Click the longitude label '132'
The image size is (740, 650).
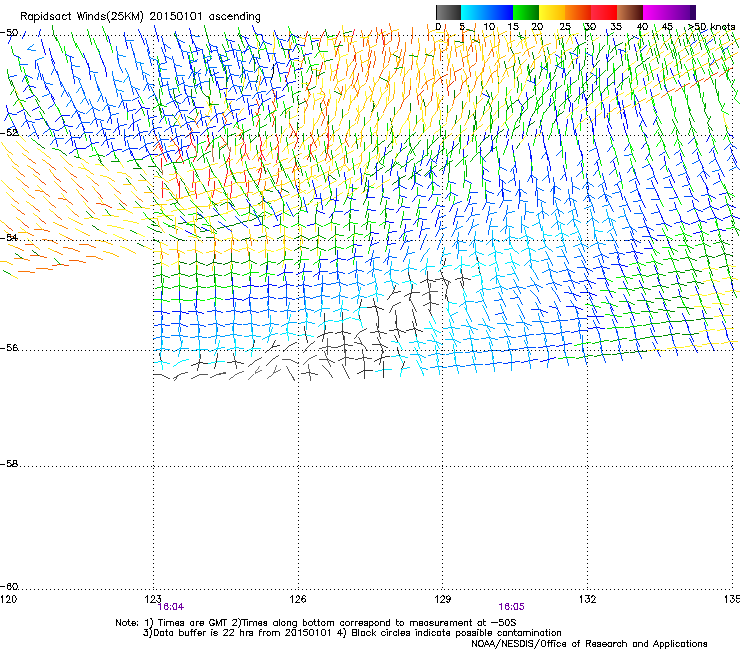[x=588, y=599]
